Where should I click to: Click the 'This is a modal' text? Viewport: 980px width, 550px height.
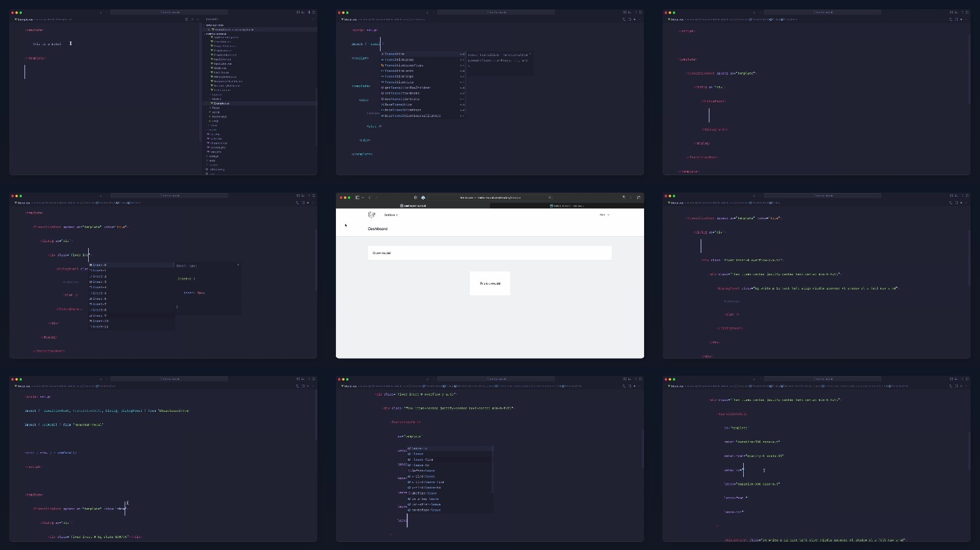click(x=490, y=283)
